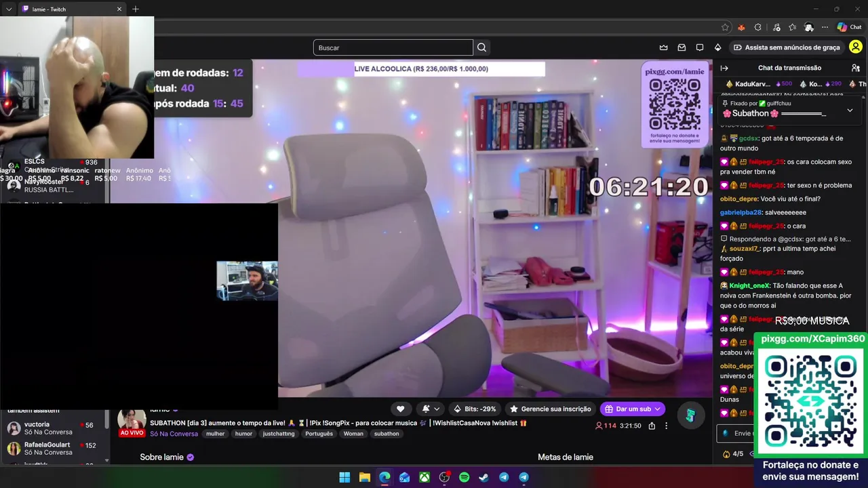Open lamie's streamer avatar
This screenshot has height=488, width=868.
(132, 420)
